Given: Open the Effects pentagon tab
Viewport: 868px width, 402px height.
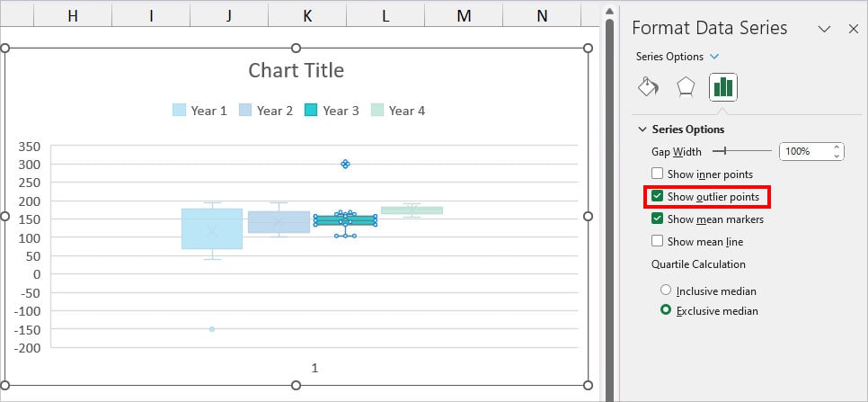Looking at the screenshot, I should click(x=686, y=87).
